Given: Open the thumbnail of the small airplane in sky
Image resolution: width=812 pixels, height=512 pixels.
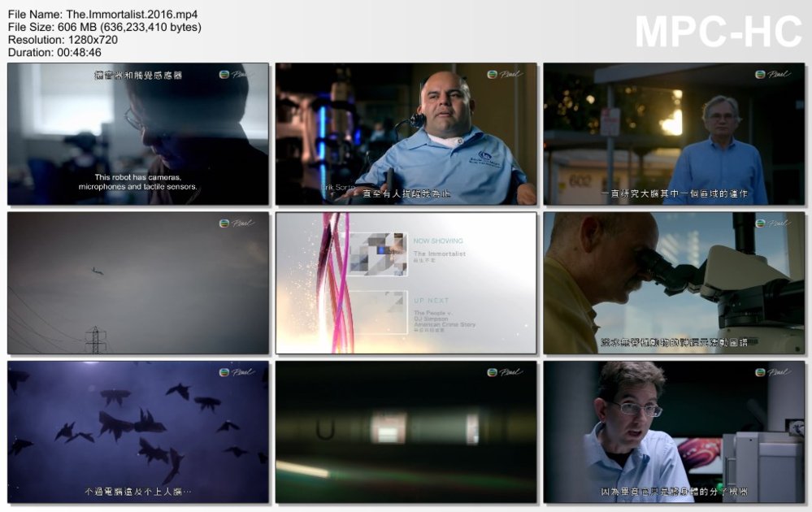Looking at the screenshot, I should [138, 283].
